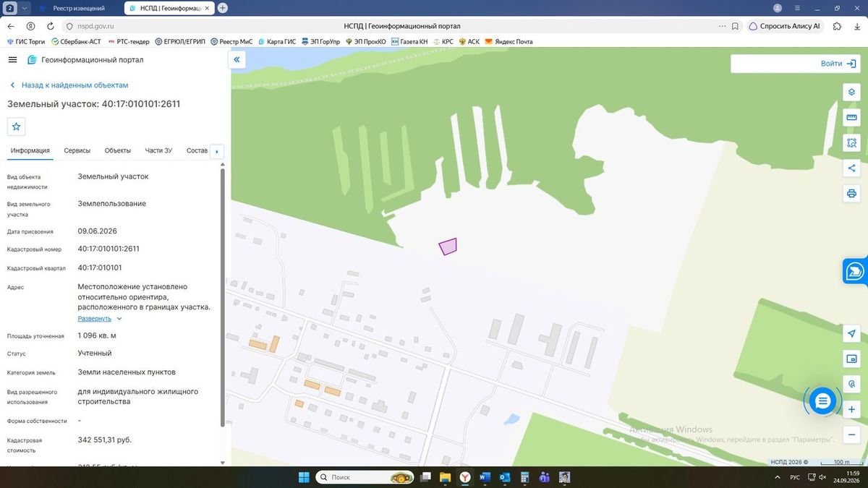Open the hamburger menu of the portal

(12, 60)
